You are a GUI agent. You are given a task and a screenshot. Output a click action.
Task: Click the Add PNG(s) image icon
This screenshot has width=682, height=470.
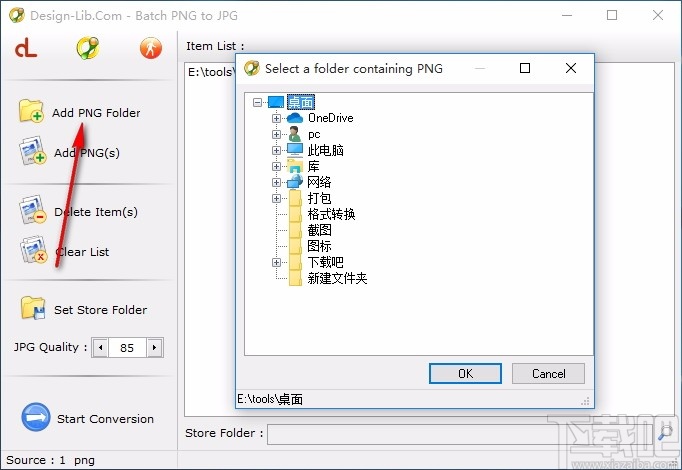(x=33, y=151)
